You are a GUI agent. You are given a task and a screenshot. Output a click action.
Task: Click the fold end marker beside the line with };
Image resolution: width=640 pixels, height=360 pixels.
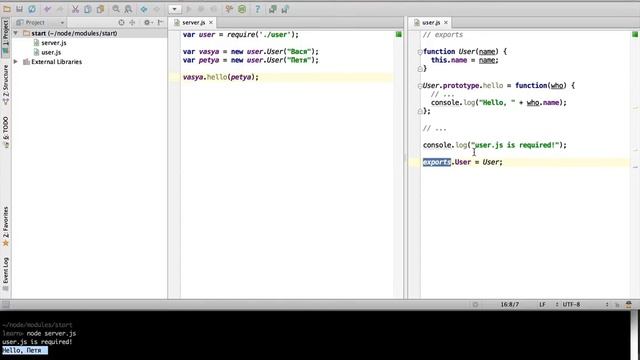click(420, 111)
